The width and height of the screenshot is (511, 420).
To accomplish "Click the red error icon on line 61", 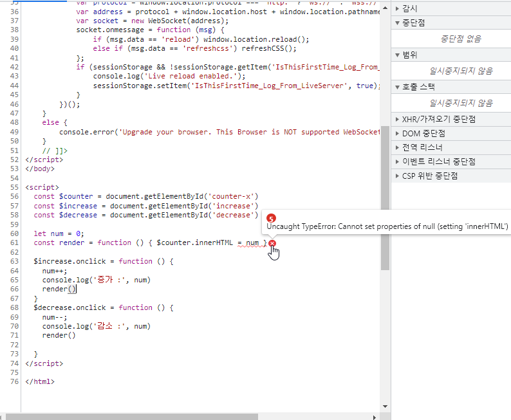I will coord(272,243).
